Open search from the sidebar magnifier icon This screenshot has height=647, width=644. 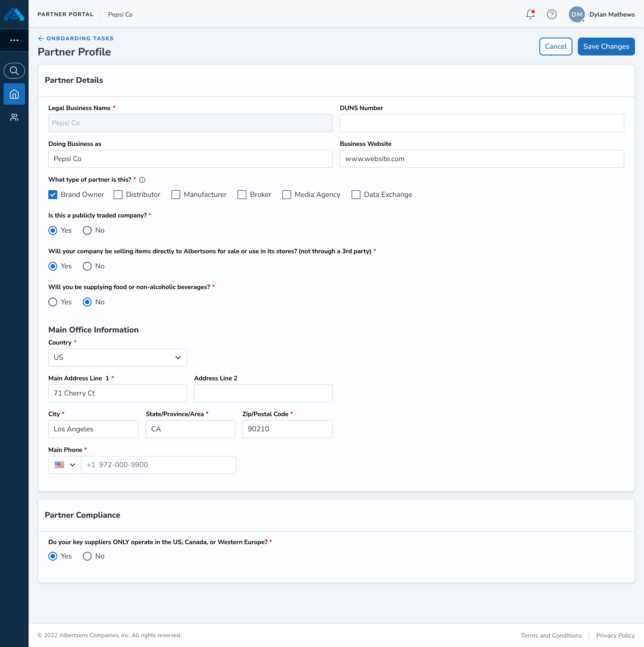tap(14, 71)
